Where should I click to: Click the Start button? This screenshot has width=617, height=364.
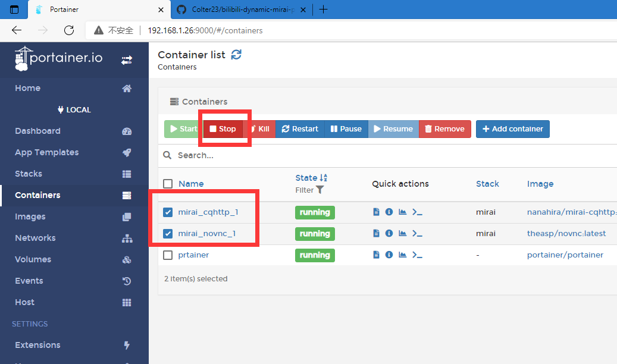pyautogui.click(x=183, y=129)
